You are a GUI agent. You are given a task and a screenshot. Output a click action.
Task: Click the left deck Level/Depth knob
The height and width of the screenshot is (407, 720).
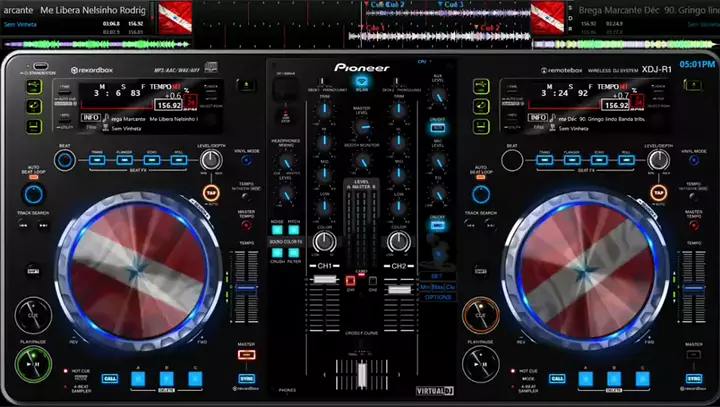pyautogui.click(x=211, y=160)
